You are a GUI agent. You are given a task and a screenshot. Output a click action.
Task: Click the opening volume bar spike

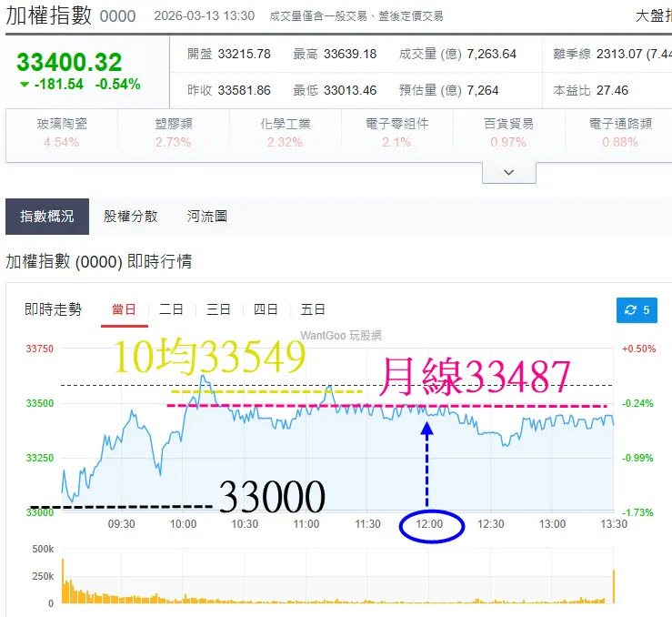pos(63,581)
